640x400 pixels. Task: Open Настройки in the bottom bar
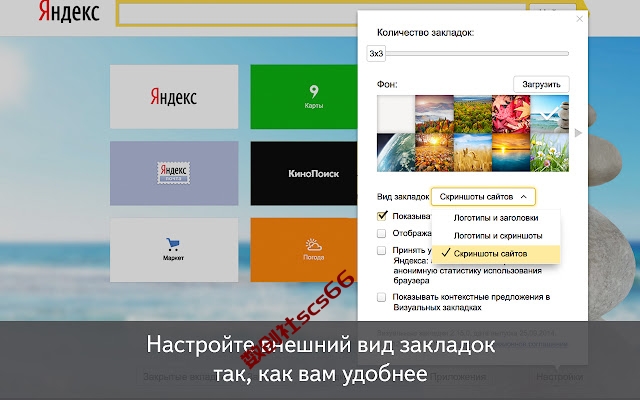(x=559, y=377)
